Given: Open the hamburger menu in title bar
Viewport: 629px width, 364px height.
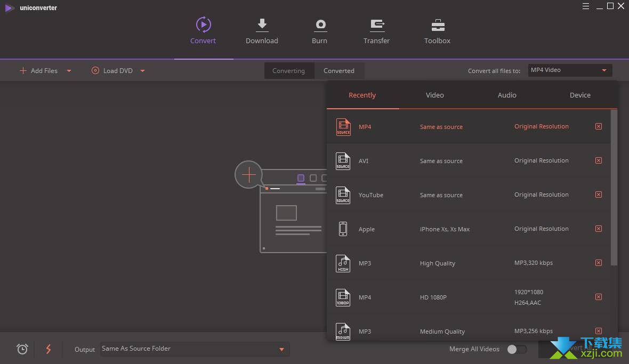Looking at the screenshot, I should (x=586, y=6).
